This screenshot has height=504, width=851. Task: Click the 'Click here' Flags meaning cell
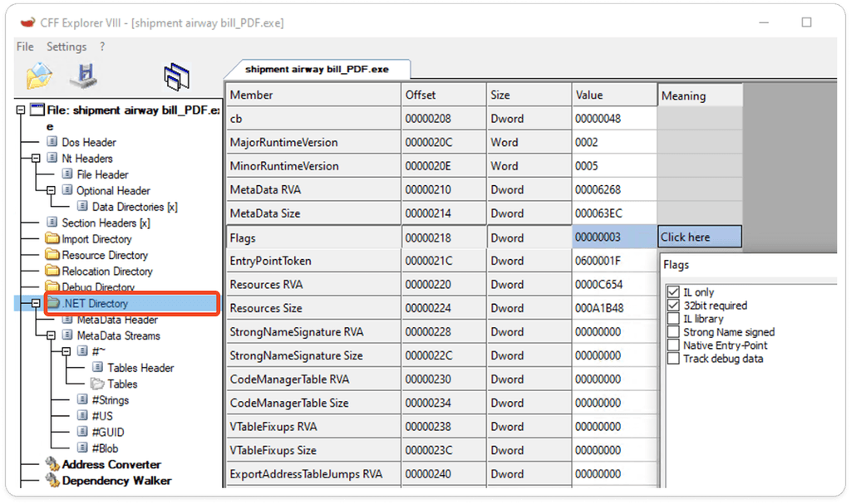[700, 237]
